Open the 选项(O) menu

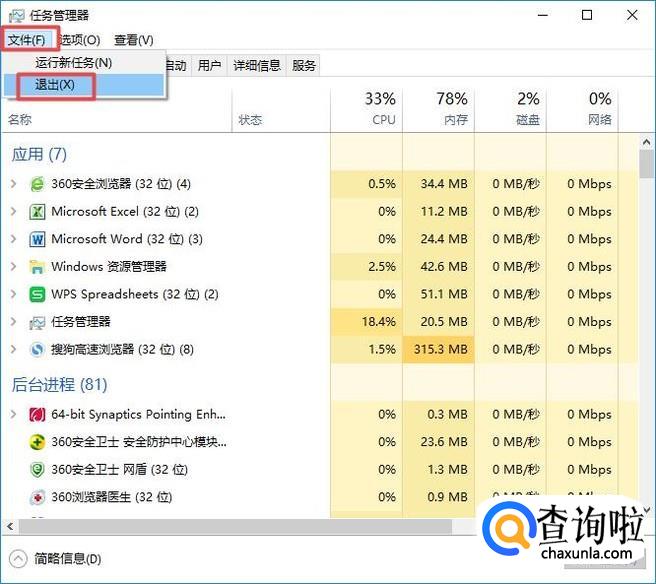[x=80, y=40]
